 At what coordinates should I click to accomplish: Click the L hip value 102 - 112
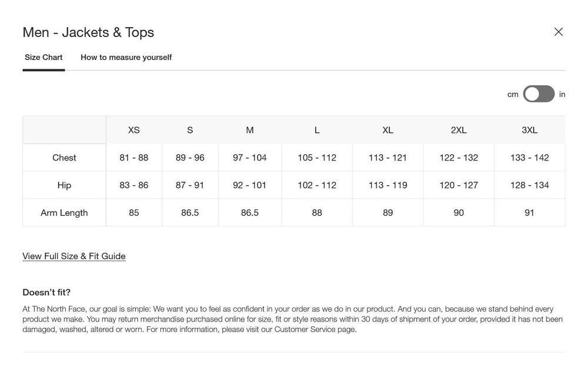(x=317, y=185)
